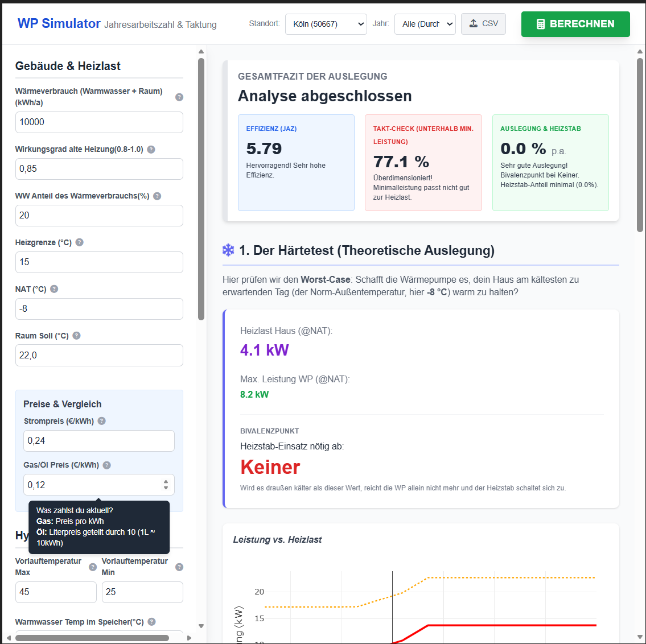Click the Vorlauftemperatur Max input field

(x=56, y=592)
